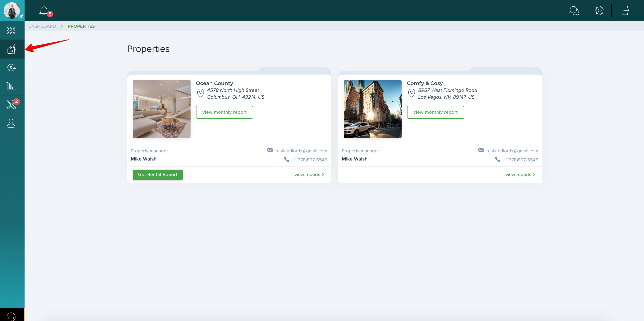Click email testlandlord+@gmail.com on Comfy & Cosy card
This screenshot has width=644, height=321.
pyautogui.click(x=512, y=151)
